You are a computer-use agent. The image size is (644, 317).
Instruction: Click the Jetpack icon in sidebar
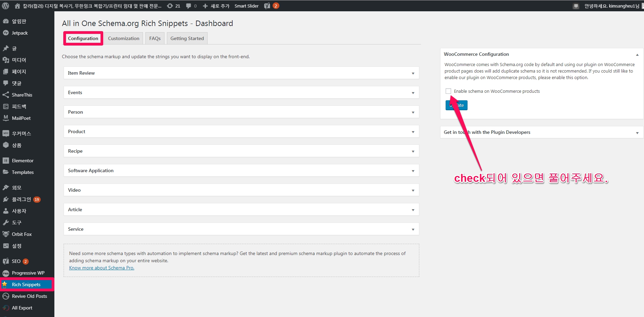tap(6, 33)
